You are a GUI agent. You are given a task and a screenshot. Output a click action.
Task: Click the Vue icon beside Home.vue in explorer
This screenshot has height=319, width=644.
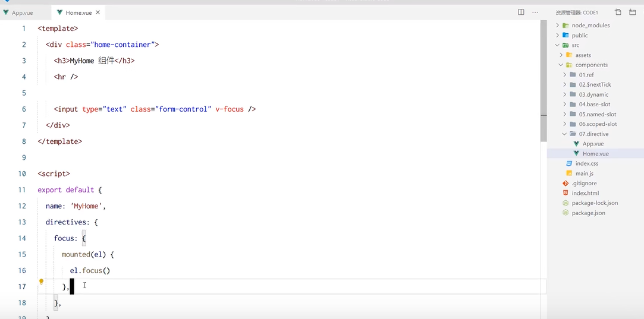click(x=576, y=153)
